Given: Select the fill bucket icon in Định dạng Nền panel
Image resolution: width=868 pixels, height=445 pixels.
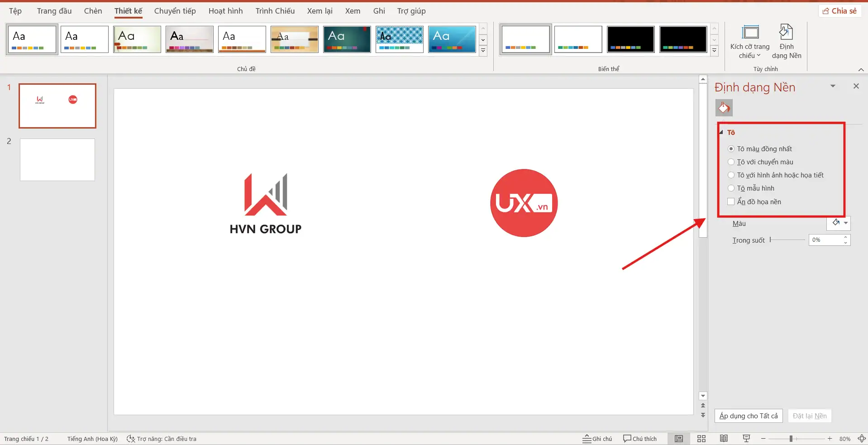Looking at the screenshot, I should (x=723, y=108).
